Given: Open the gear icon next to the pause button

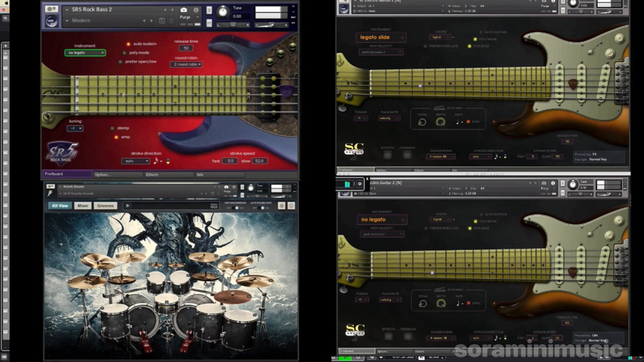Looking at the screenshot, I should (360, 184).
